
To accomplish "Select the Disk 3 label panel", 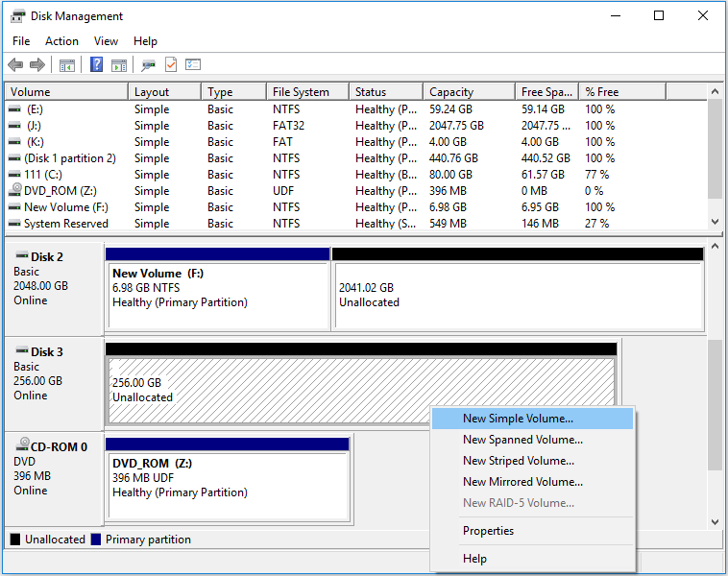I will pos(54,383).
